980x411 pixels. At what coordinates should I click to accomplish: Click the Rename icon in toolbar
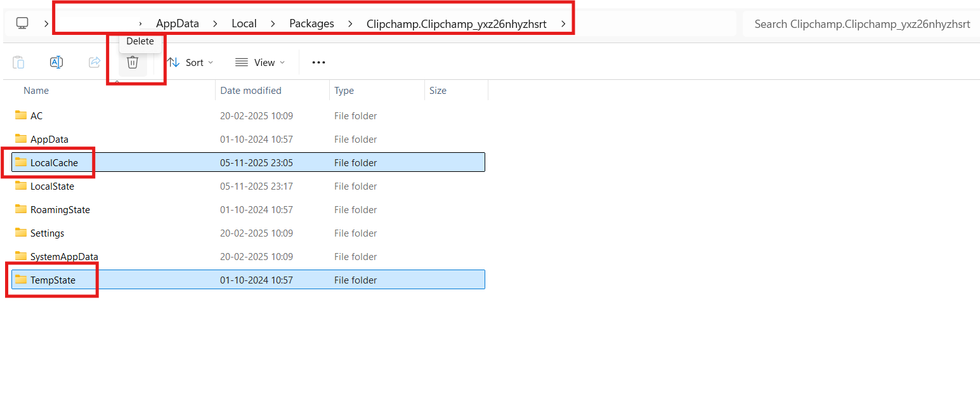click(x=56, y=62)
